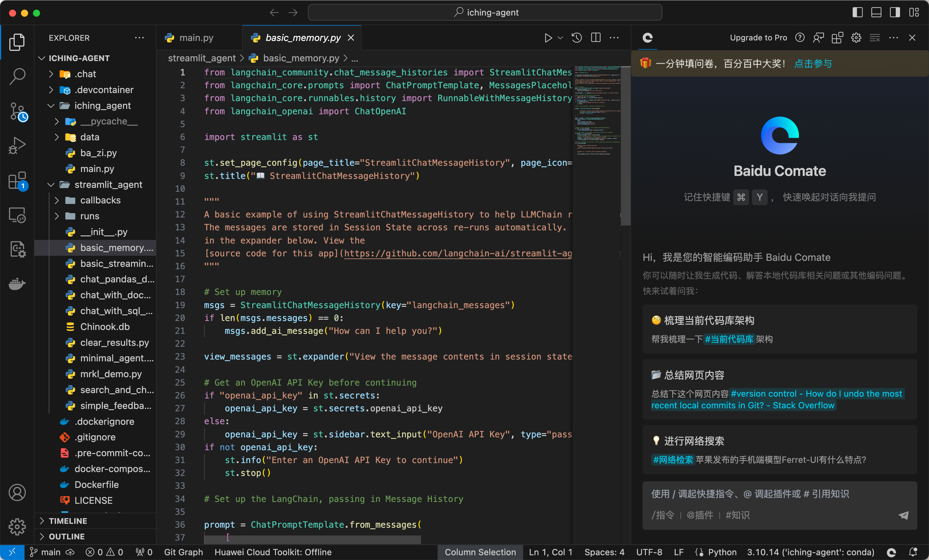This screenshot has height=560, width=929.
Task: Open Comate plugins grid icon
Action: coord(837,38)
